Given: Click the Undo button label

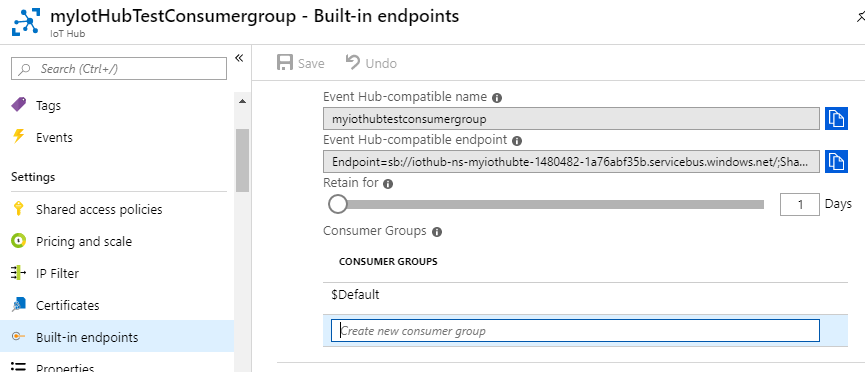Looking at the screenshot, I should 381,63.
